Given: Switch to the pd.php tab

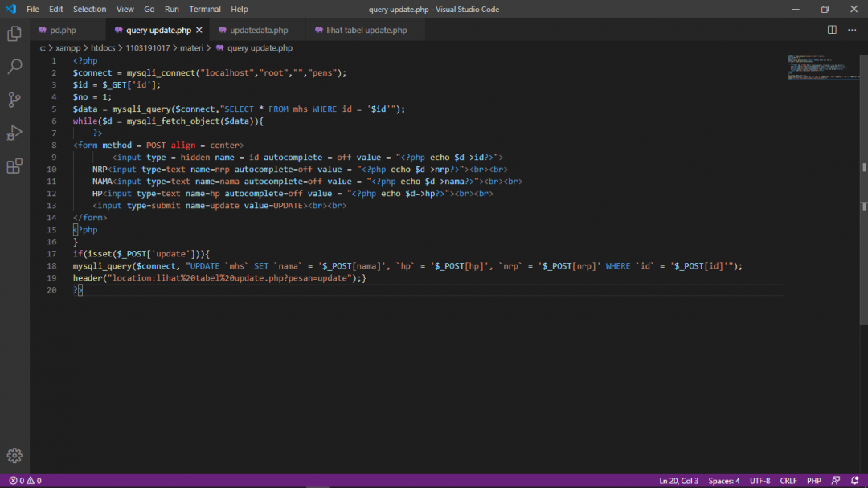Looking at the screenshot, I should (x=63, y=31).
